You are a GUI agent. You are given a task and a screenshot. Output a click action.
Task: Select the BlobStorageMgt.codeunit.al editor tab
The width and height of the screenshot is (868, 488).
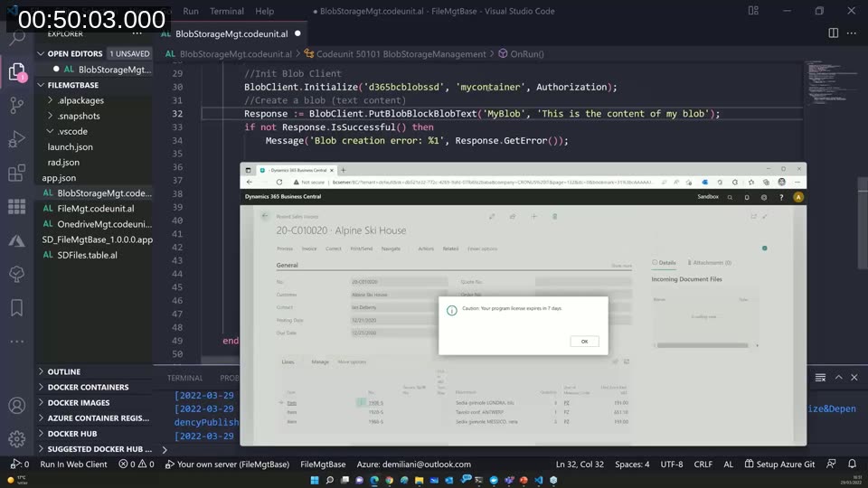click(x=231, y=33)
